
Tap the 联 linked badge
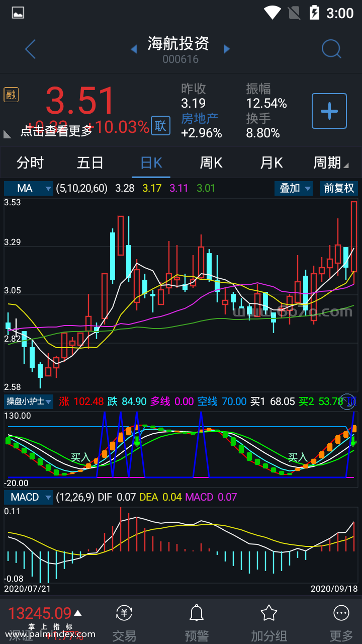(160, 126)
